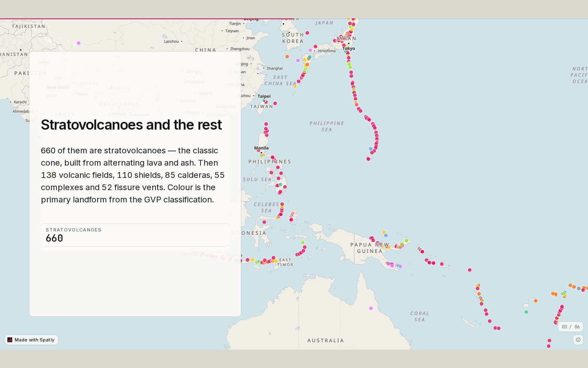
Task: Click the PHILIPPINES country label
Action: pyautogui.click(x=270, y=162)
